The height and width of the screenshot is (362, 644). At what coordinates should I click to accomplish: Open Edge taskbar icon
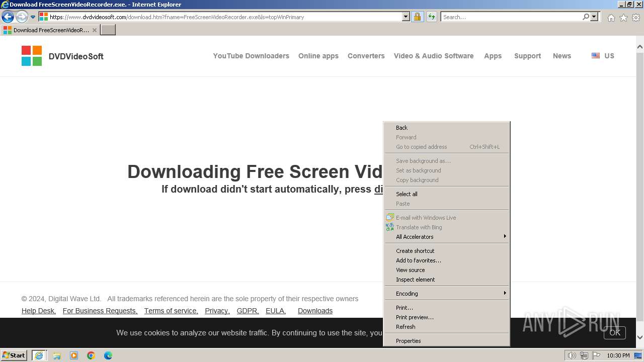[108, 355]
